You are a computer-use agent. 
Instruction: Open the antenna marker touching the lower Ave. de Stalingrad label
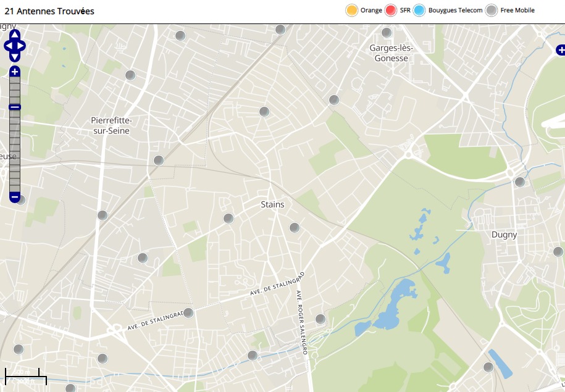coord(188,313)
